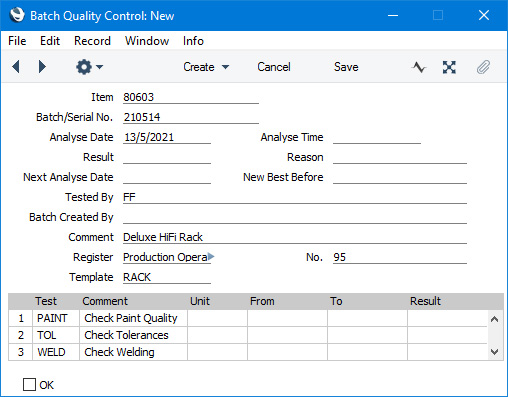508x397 pixels.
Task: Click the Comment field Deluxe HiFi Rack
Action: click(295, 237)
